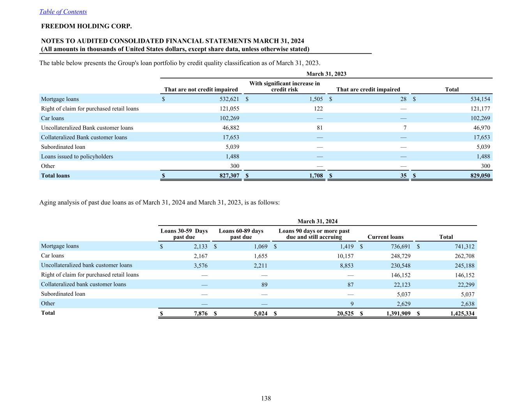Select the 'March 31, 2023' table header
Viewport: 532px width, 411px height.
[x=326, y=74]
